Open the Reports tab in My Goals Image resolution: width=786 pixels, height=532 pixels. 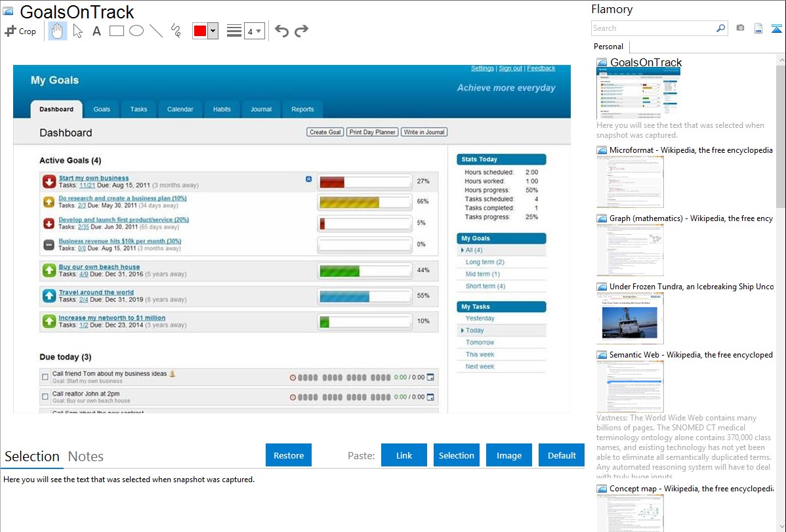(302, 110)
